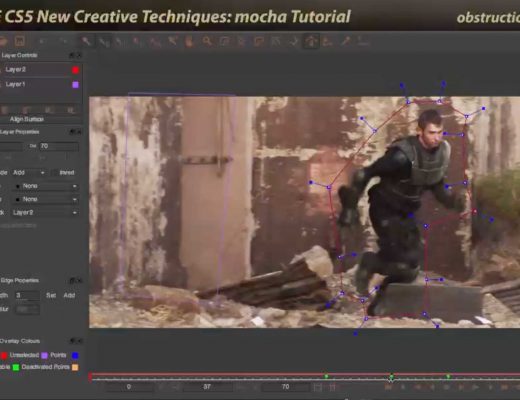This screenshot has width=520, height=400.
Task: Click the third layer icon button above Align Surface
Action: click(49, 110)
